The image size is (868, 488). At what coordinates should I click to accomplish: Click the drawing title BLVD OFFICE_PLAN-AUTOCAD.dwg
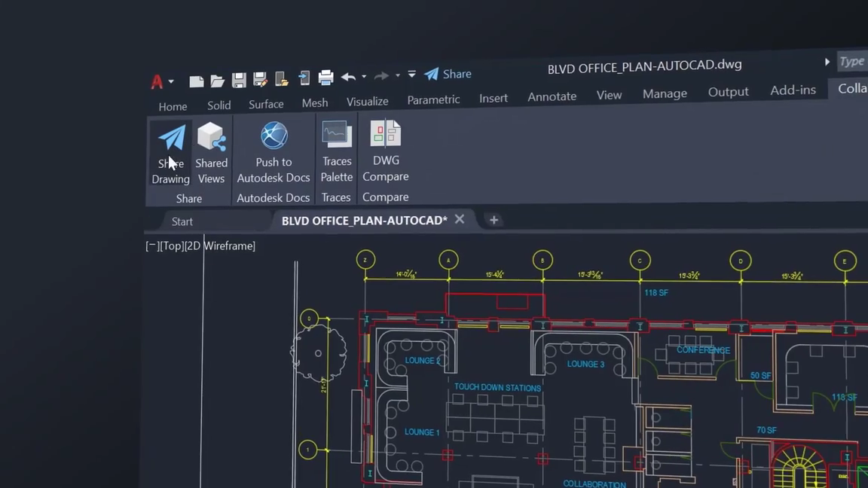pos(644,66)
